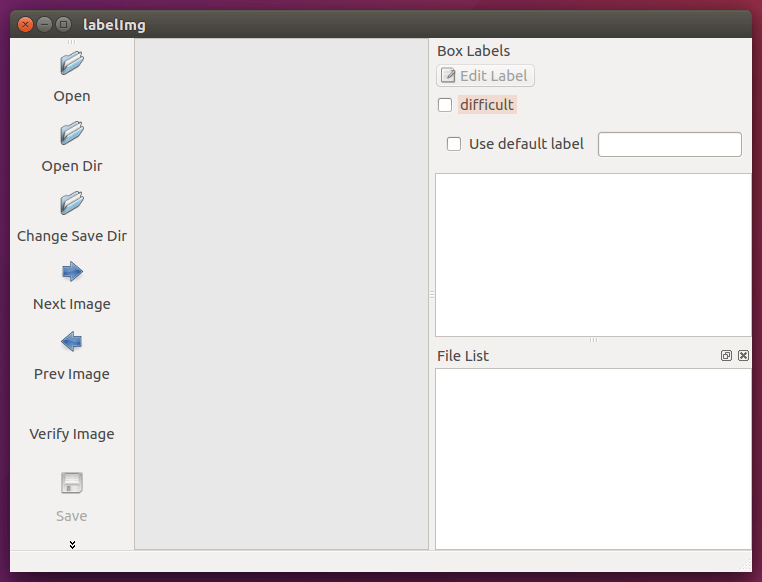Click the Verify Image button
Viewport: 762px width, 582px height.
72,434
